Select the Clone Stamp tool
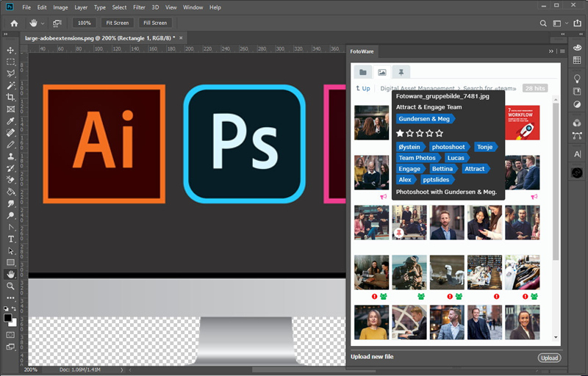The height and width of the screenshot is (376, 588). 10,156
